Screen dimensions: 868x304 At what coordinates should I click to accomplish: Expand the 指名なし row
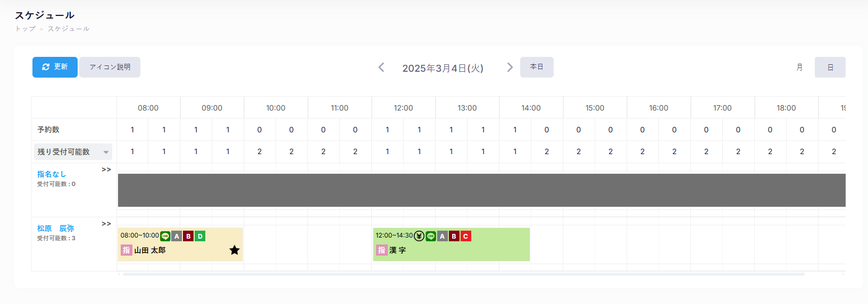pos(106,170)
